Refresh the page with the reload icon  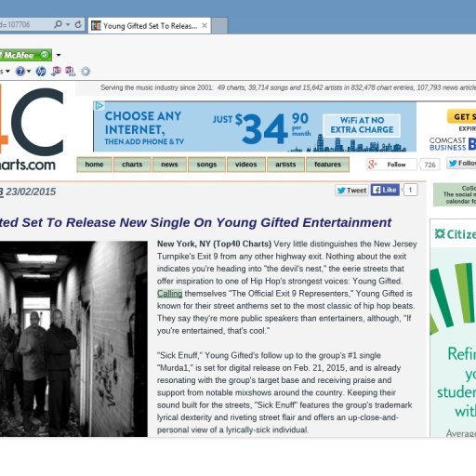(78, 24)
